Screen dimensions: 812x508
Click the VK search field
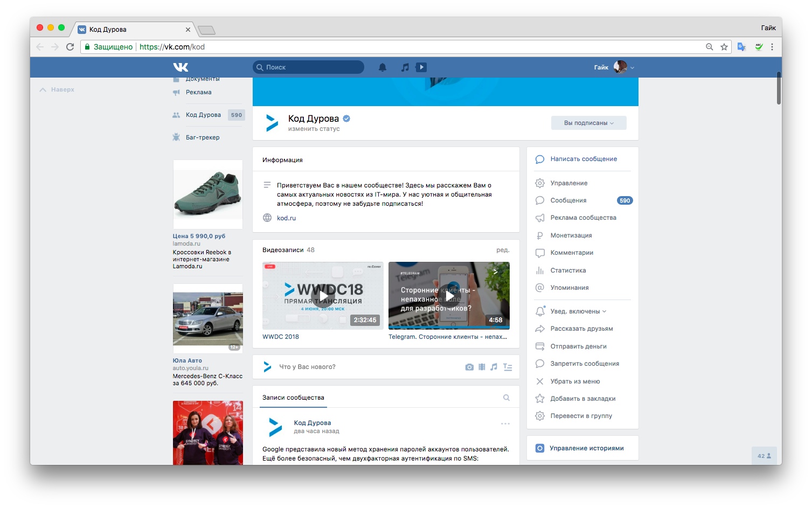tap(308, 67)
